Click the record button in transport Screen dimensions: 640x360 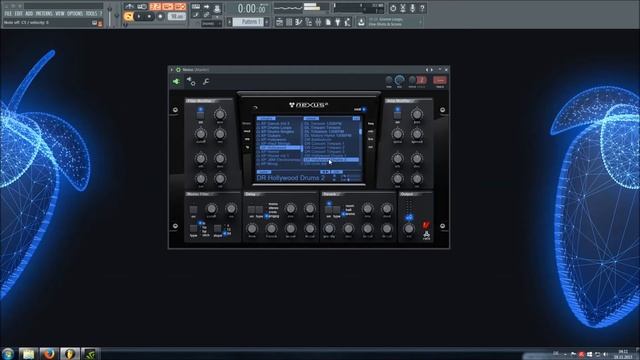[x=160, y=16]
